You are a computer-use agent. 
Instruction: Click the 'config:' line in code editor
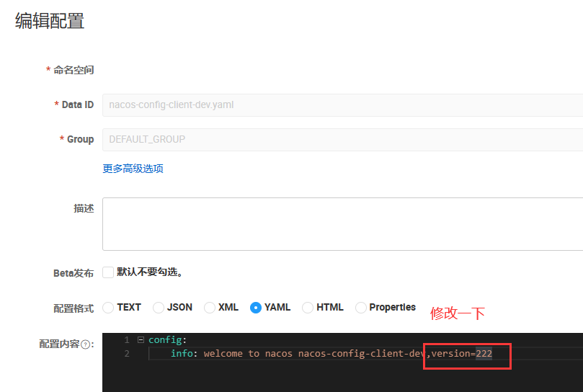pos(167,340)
